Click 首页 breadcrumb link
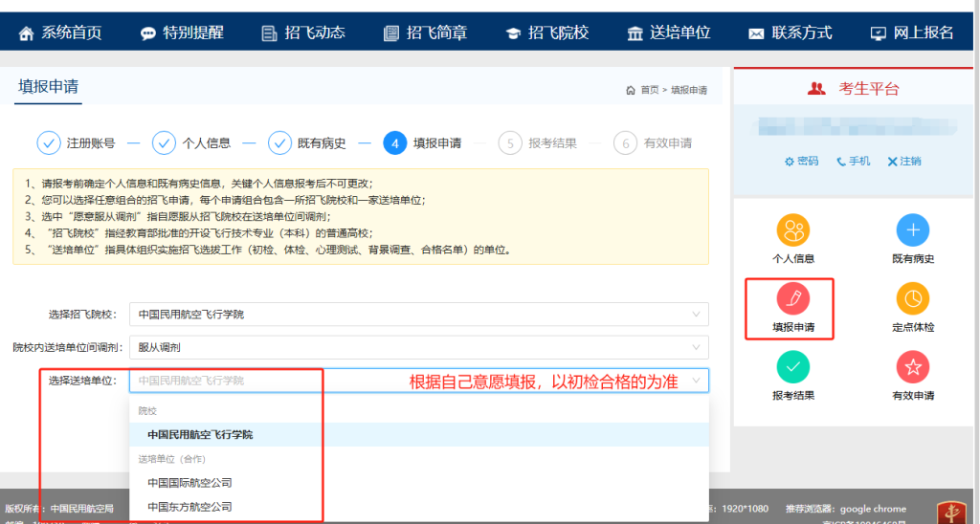This screenshot has width=980, height=524. [649, 90]
